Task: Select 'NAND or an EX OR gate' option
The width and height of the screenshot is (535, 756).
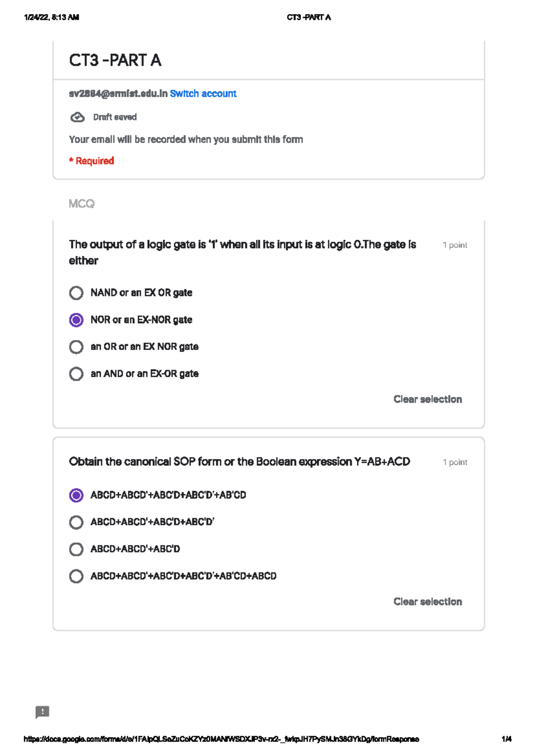Action: pos(76,293)
